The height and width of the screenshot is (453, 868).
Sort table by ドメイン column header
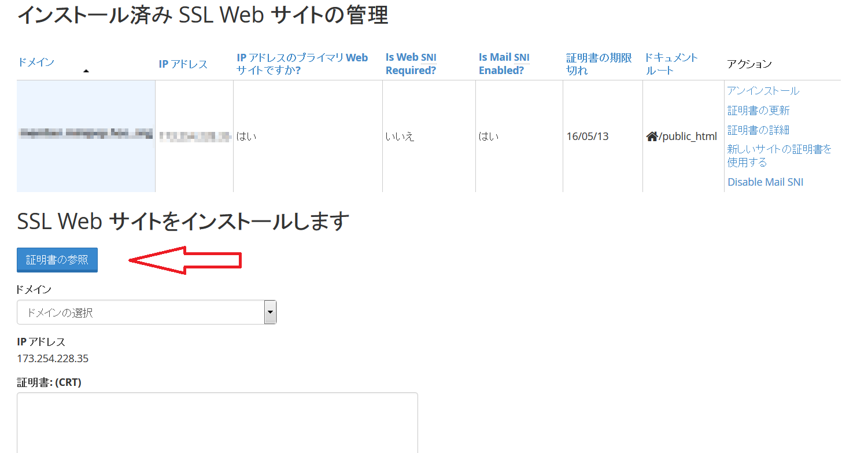pyautogui.click(x=36, y=62)
